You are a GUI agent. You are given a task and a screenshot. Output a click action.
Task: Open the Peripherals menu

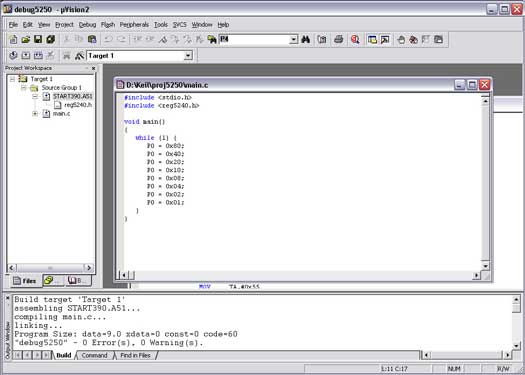134,25
